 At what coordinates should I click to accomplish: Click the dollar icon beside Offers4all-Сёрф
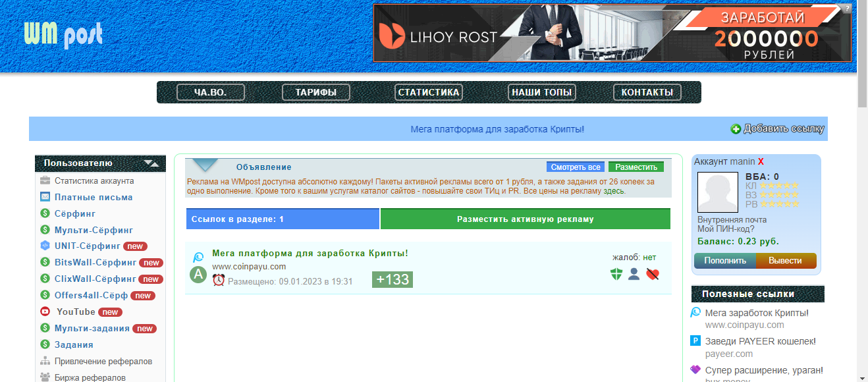(x=45, y=295)
